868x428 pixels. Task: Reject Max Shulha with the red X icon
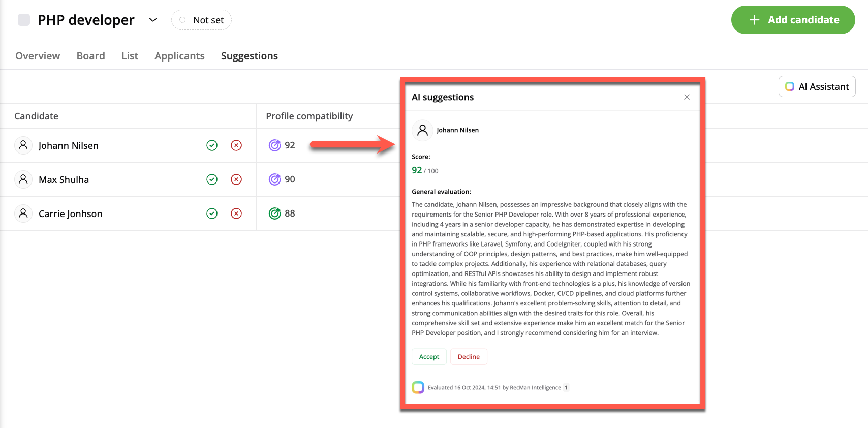pos(236,179)
